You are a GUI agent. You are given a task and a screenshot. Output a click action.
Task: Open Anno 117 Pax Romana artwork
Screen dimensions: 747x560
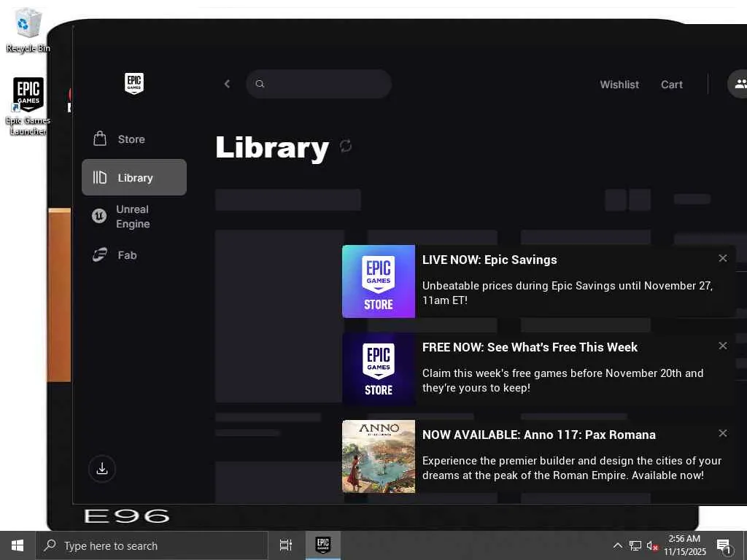(x=379, y=456)
